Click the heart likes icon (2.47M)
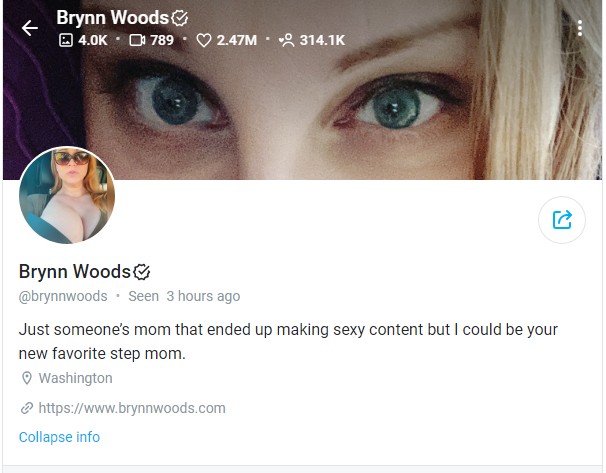Viewport: 606px width, 473px height. click(204, 40)
